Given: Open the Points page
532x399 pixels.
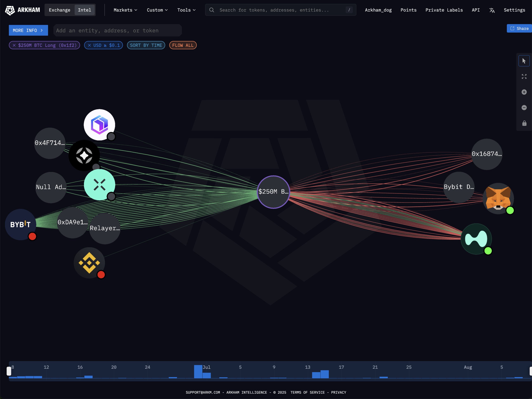Looking at the screenshot, I should (408, 10).
